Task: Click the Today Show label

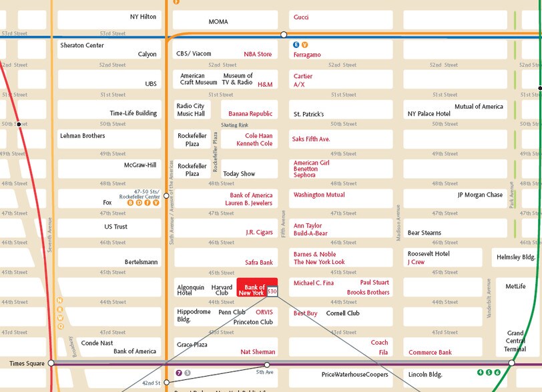Action: [239, 174]
